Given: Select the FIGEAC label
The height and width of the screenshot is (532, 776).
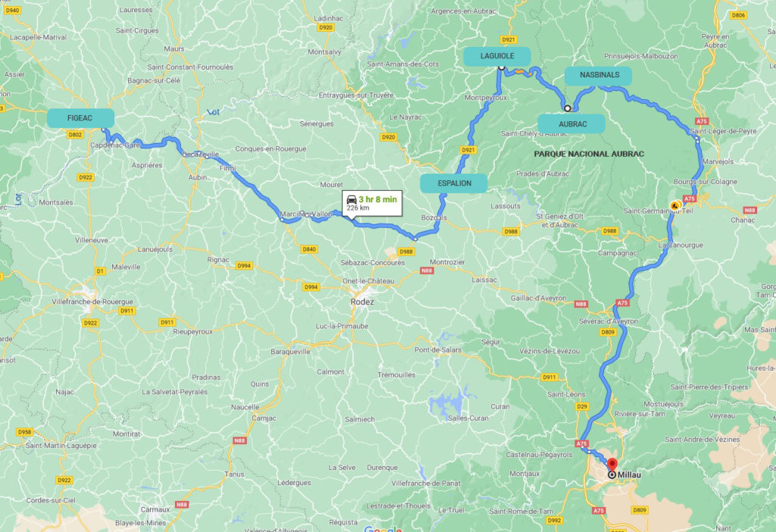Looking at the screenshot, I should coord(80,118).
